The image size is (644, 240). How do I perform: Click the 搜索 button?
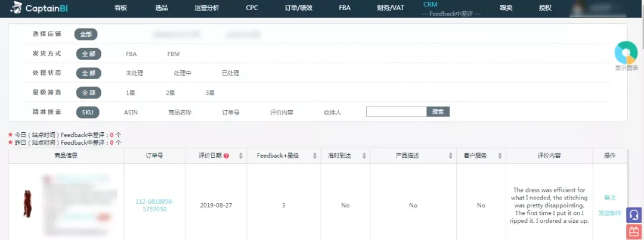pos(438,111)
